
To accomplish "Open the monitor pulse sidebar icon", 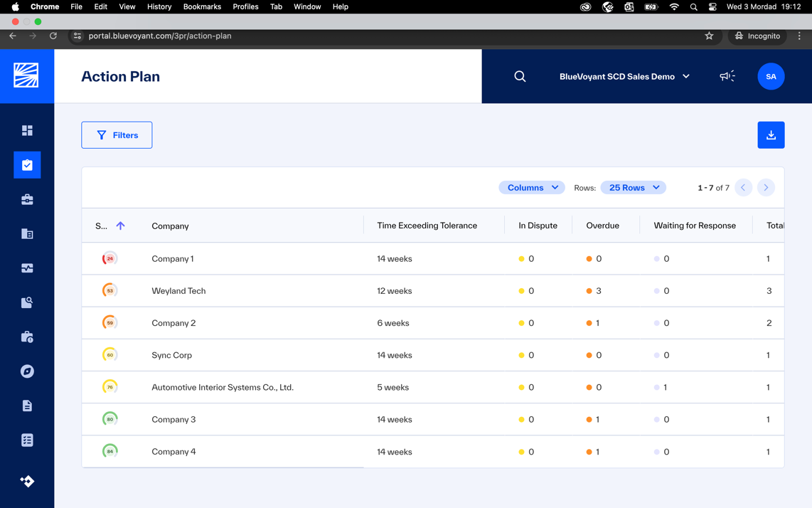I will pyautogui.click(x=27, y=268).
